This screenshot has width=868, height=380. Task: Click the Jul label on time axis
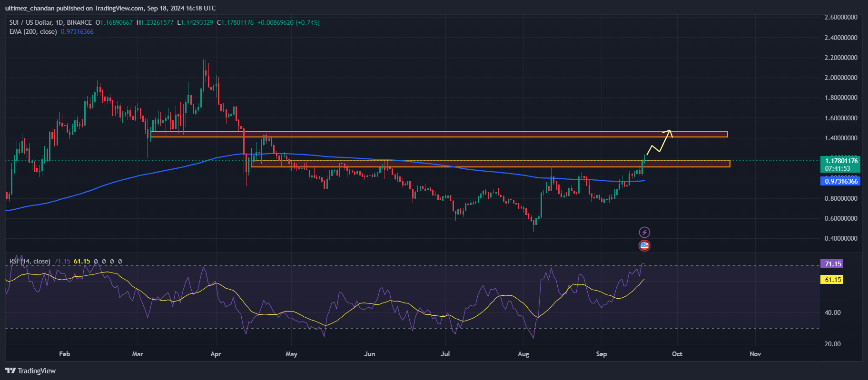[x=445, y=354]
